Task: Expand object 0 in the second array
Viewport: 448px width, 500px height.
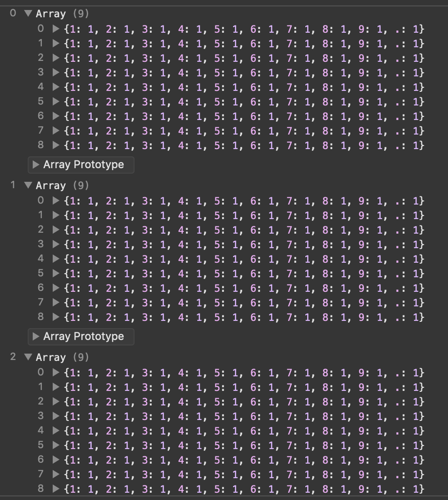Action: (56, 201)
